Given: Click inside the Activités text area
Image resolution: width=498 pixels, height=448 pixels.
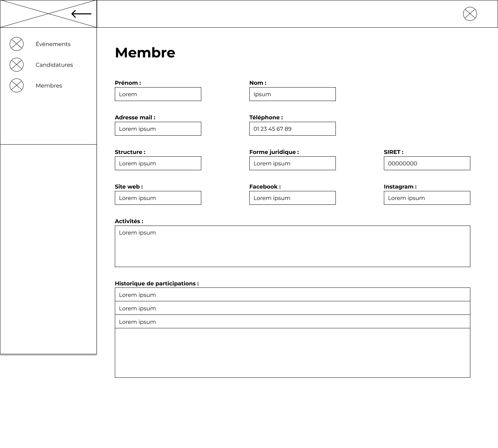Looking at the screenshot, I should point(293,246).
